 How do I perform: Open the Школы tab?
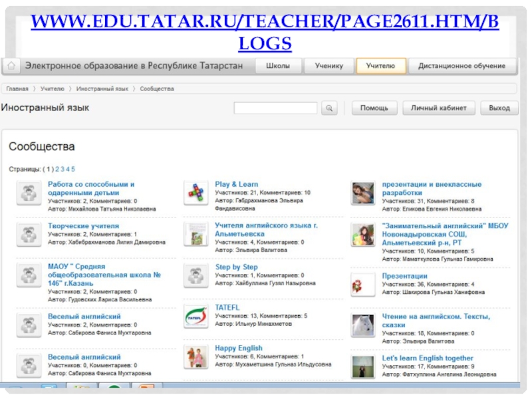tap(277, 66)
